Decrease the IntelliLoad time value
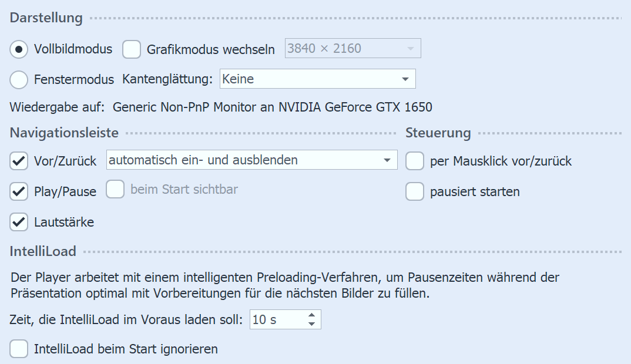Screen dimensions: 631x364 [312, 323]
